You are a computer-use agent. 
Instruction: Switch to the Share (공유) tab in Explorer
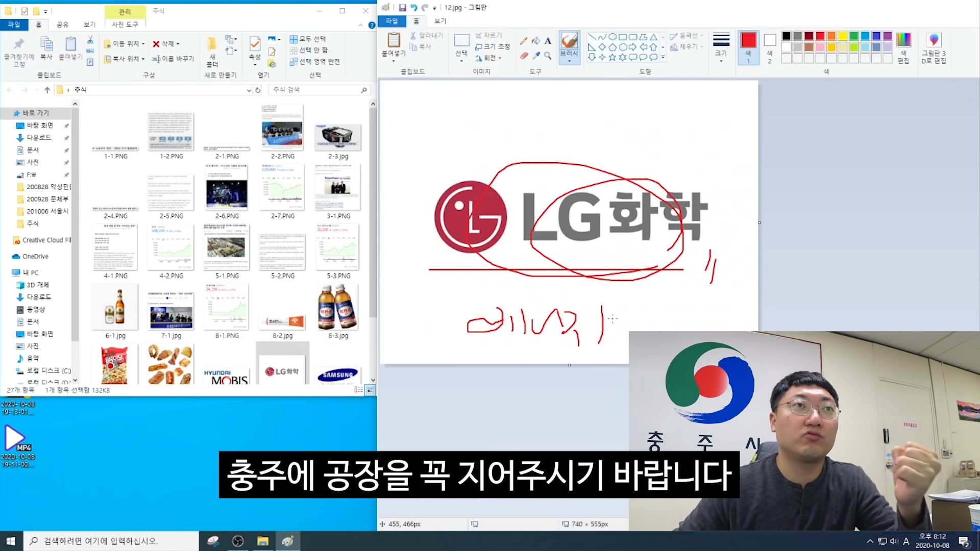point(62,24)
